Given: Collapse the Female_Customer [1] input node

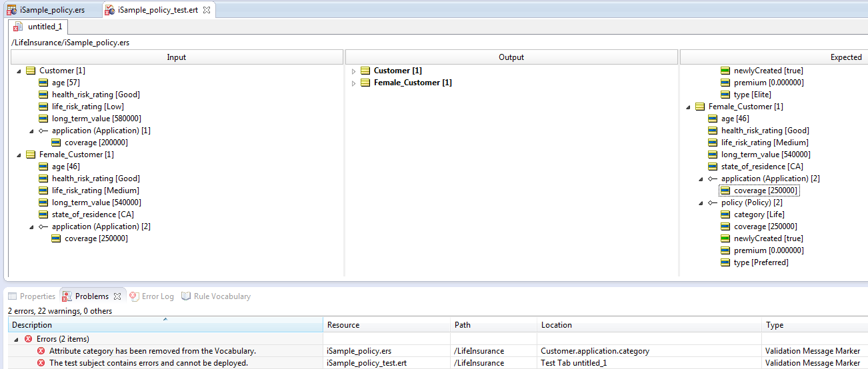Looking at the screenshot, I should point(19,155).
